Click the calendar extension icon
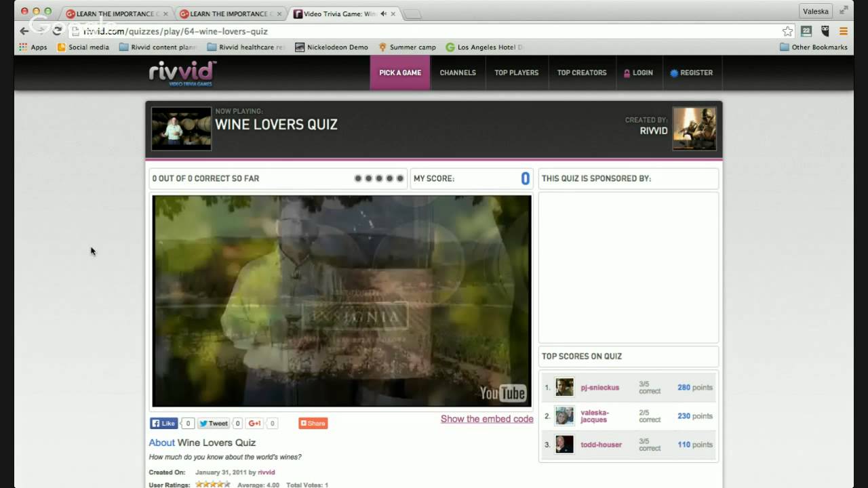This screenshot has height=488, width=868. point(806,31)
